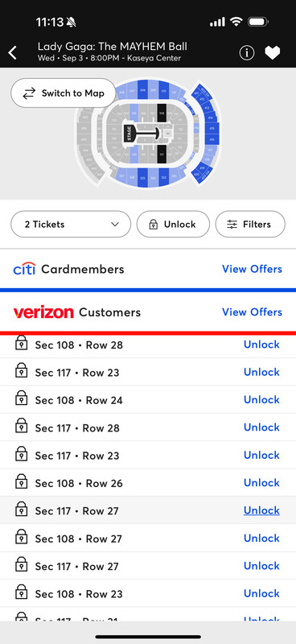This screenshot has width=296, height=644.
Task: Click the Citi logo
Action: (24, 269)
